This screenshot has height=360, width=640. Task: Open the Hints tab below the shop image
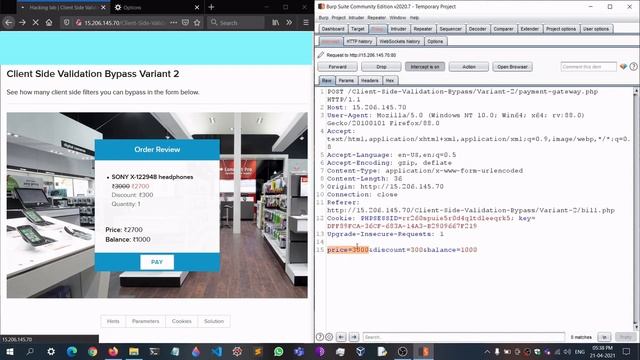point(113,321)
